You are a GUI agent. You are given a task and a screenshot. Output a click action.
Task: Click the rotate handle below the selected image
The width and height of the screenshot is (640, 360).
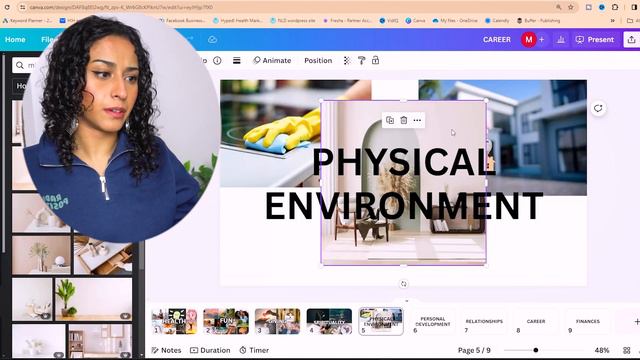click(403, 284)
